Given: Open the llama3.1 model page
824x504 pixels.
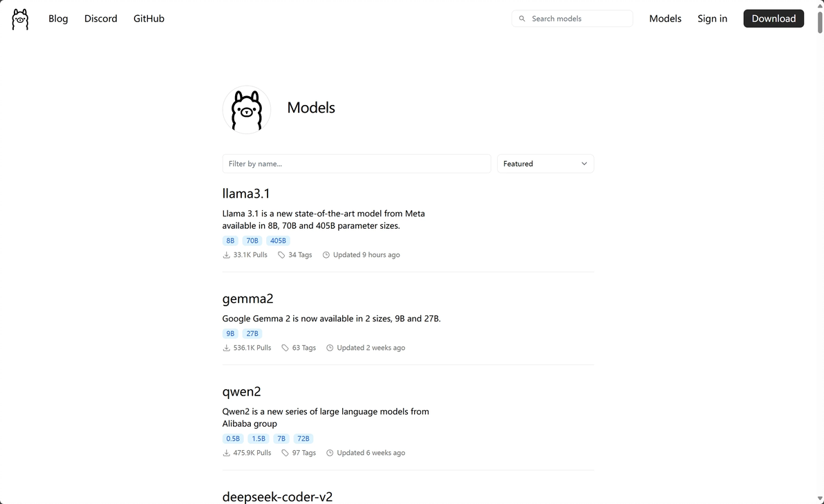Looking at the screenshot, I should (246, 194).
